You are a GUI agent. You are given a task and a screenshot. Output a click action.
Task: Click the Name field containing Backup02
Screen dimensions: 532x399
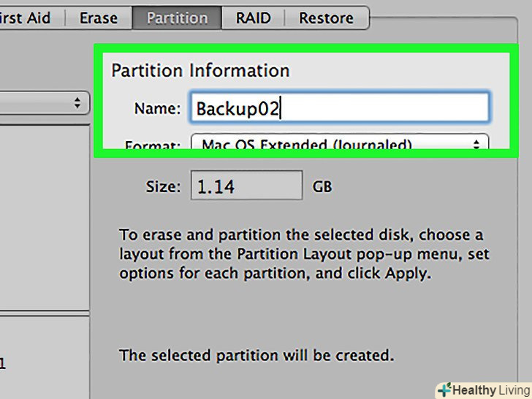pyautogui.click(x=339, y=108)
